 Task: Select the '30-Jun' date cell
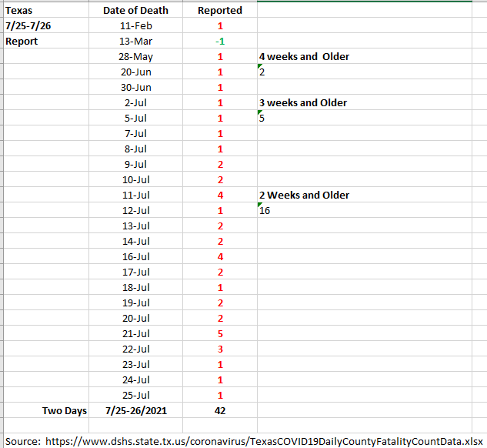[135, 87]
